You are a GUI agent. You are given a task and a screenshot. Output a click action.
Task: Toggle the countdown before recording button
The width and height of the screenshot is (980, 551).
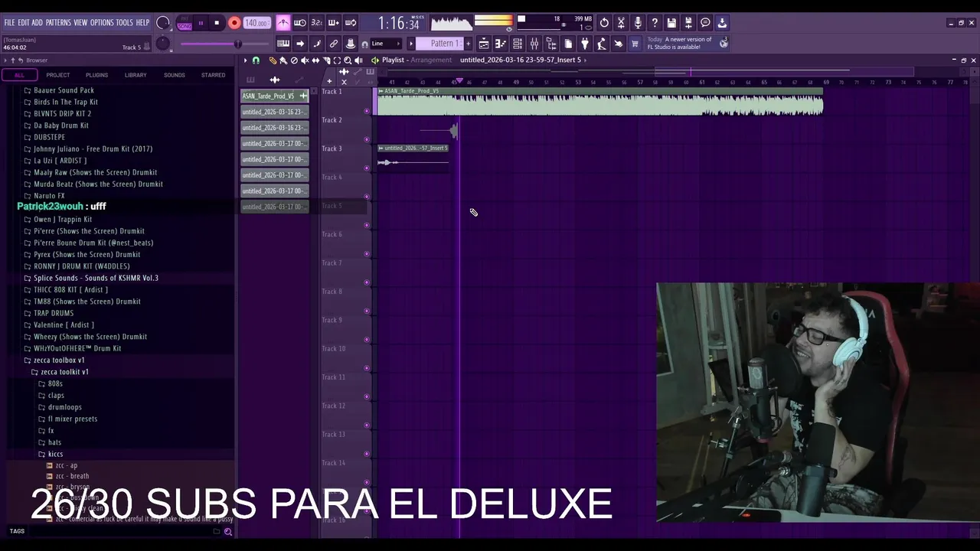point(317,23)
